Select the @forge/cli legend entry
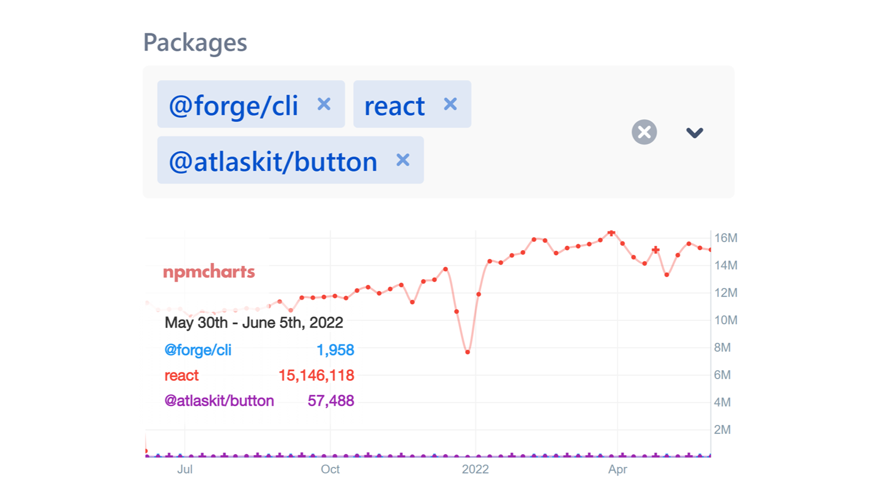The width and height of the screenshot is (871, 496). 198,350
